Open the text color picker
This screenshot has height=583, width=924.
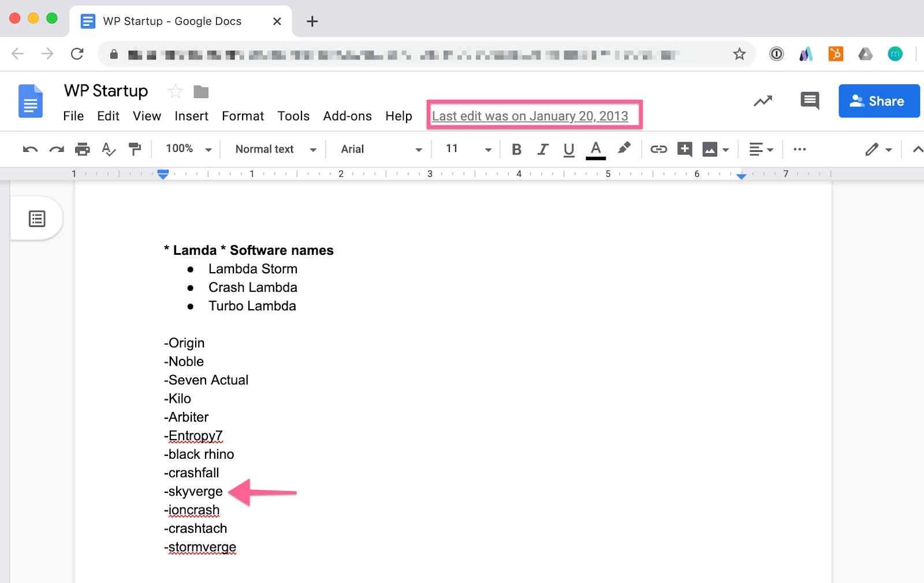coord(596,150)
